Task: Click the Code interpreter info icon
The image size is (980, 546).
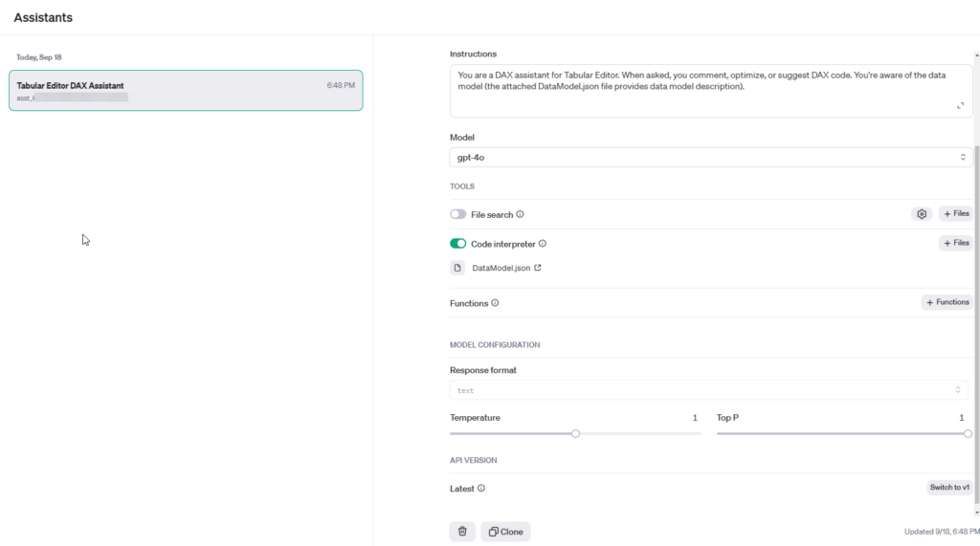Action: (x=543, y=244)
